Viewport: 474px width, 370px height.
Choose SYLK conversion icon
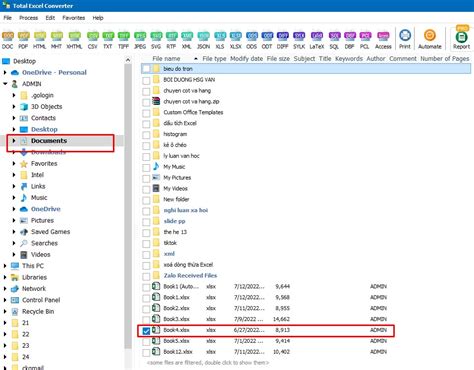click(299, 40)
